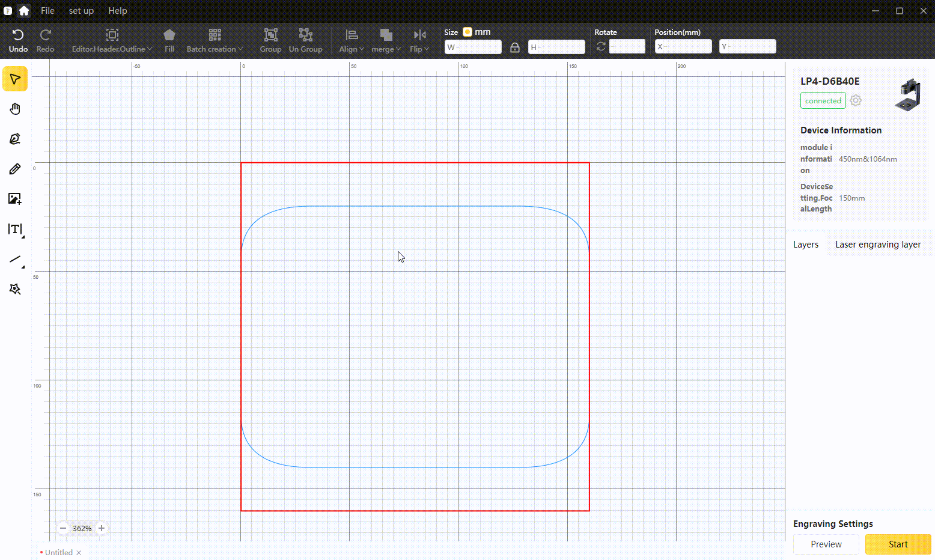The width and height of the screenshot is (935, 560).
Task: Toggle the aspect ratio lock
Action: point(515,47)
